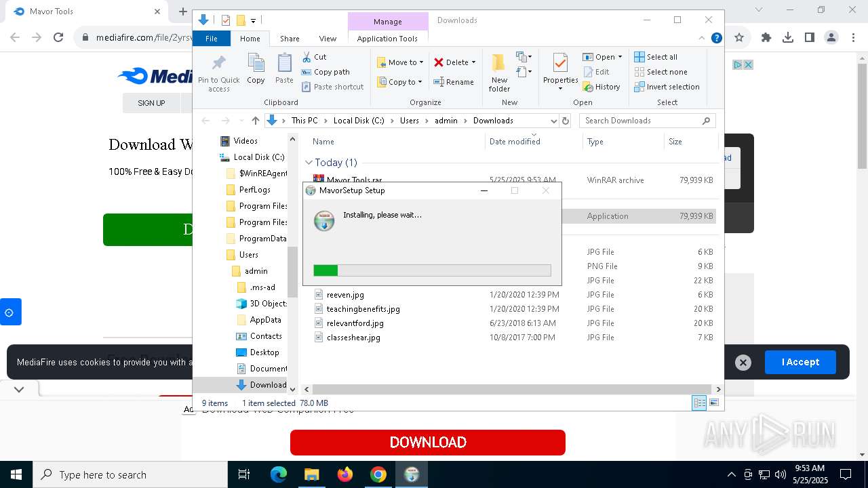Open Copy to dropdown
Screen dimensions: 868x488
click(400, 82)
